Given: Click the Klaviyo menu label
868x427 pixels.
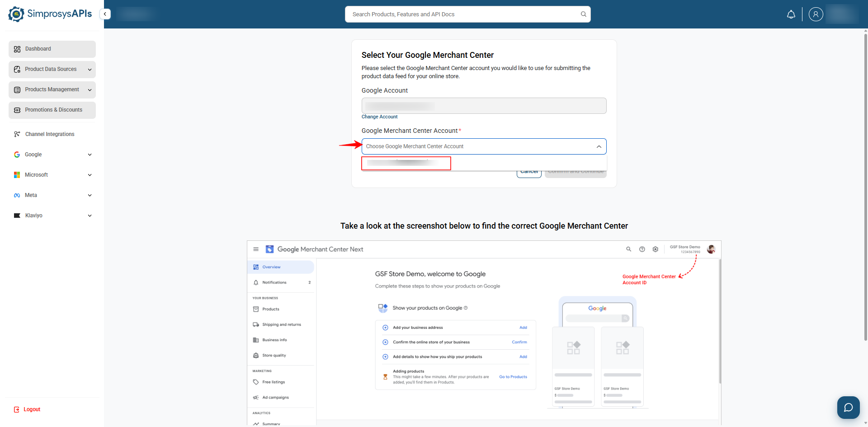Looking at the screenshot, I should click(34, 216).
